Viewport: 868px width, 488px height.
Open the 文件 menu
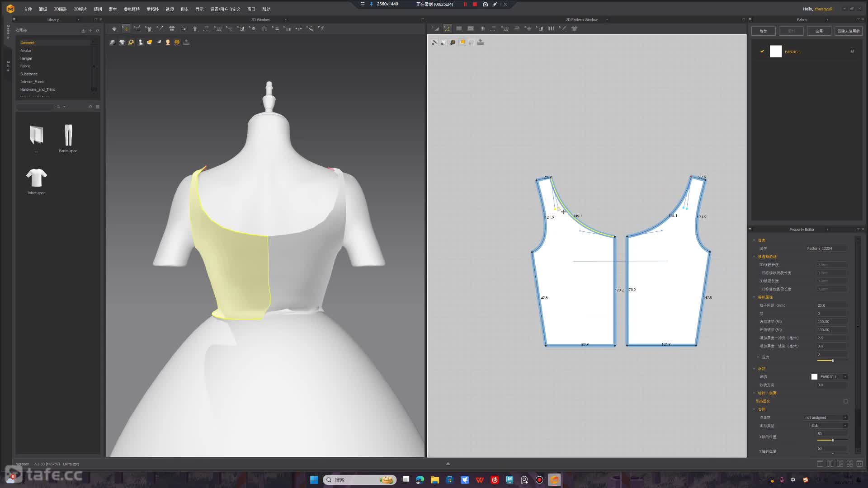[x=28, y=9]
